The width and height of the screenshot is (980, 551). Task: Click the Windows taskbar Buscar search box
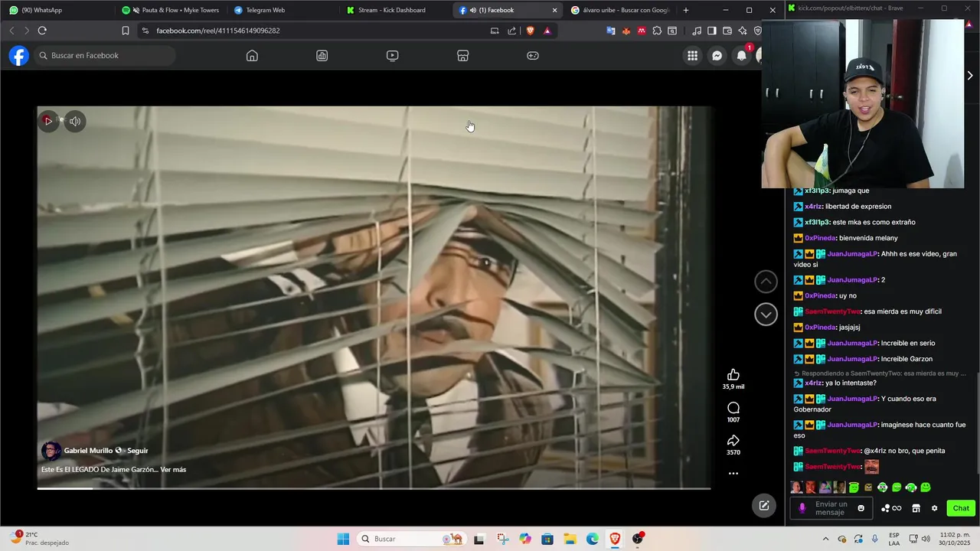pos(412,539)
